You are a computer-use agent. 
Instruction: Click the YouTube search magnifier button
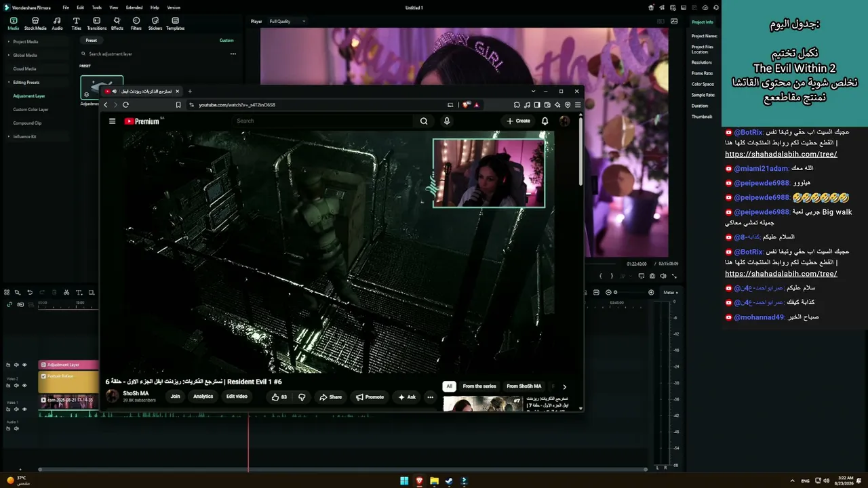click(x=424, y=121)
